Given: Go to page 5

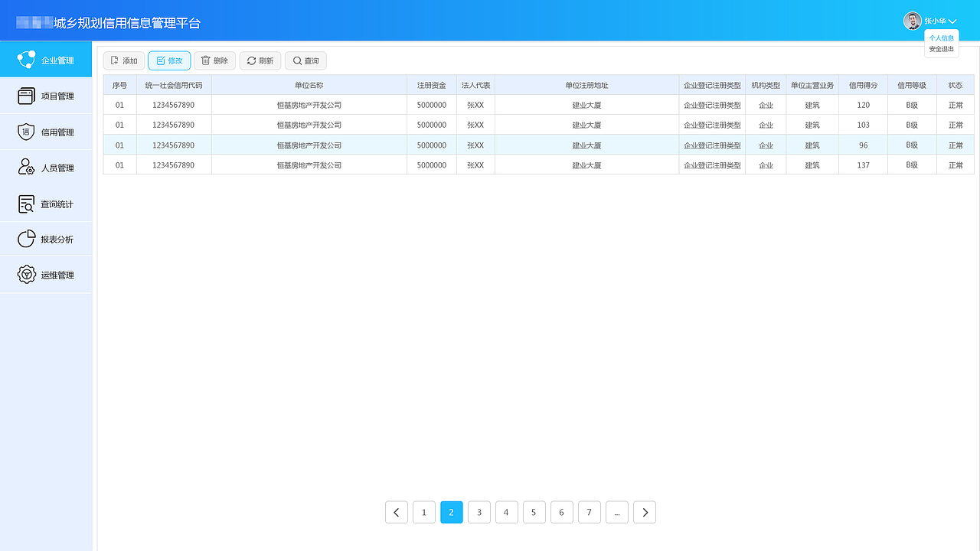Looking at the screenshot, I should click(534, 512).
